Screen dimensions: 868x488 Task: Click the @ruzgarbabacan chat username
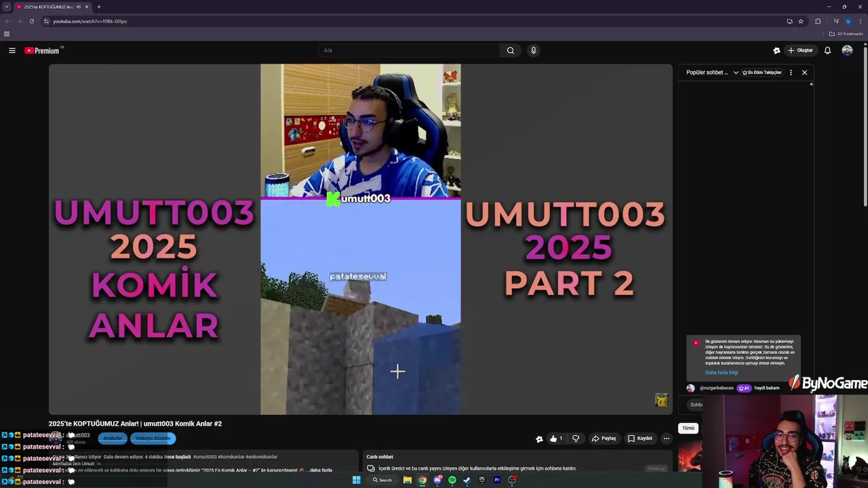coord(717,388)
